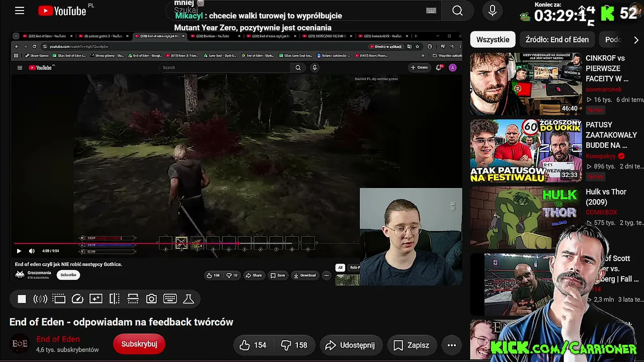Open the Create menu in the inner YouTube
The image size is (644, 362).
click(419, 67)
